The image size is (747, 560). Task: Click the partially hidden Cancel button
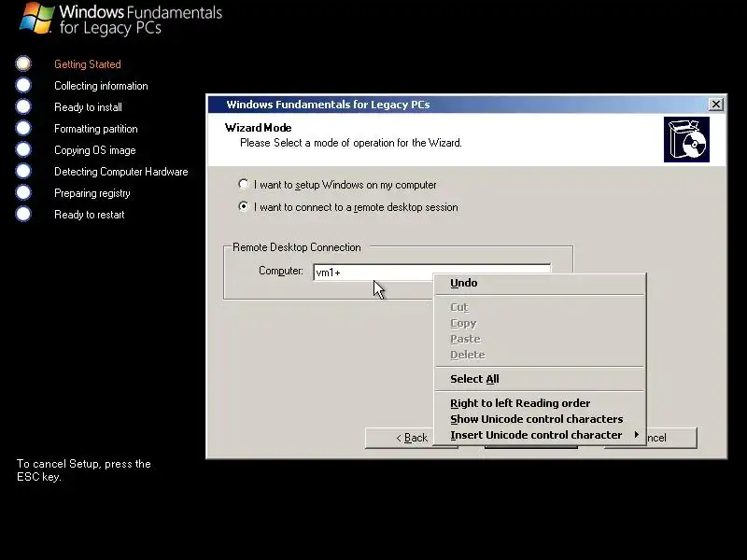click(671, 438)
